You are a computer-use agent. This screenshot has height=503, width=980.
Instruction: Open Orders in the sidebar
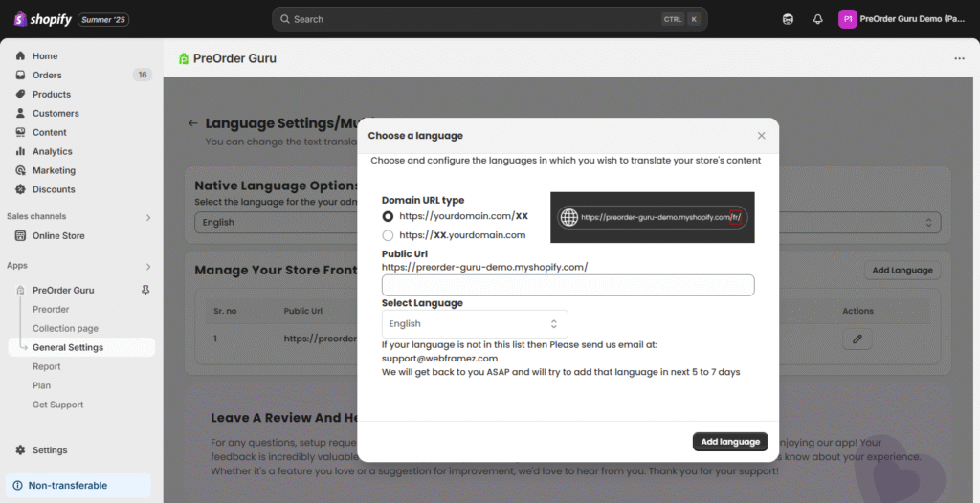click(x=47, y=75)
